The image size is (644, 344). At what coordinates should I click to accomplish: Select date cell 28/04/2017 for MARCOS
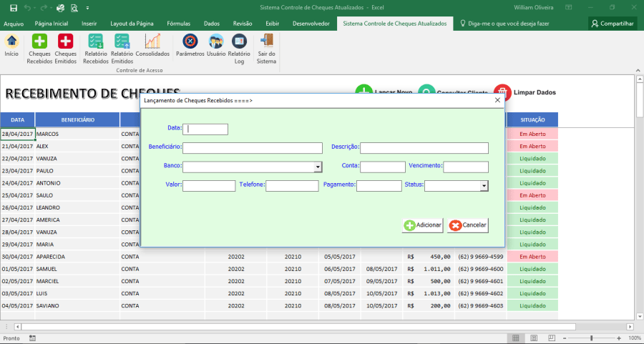coord(18,134)
